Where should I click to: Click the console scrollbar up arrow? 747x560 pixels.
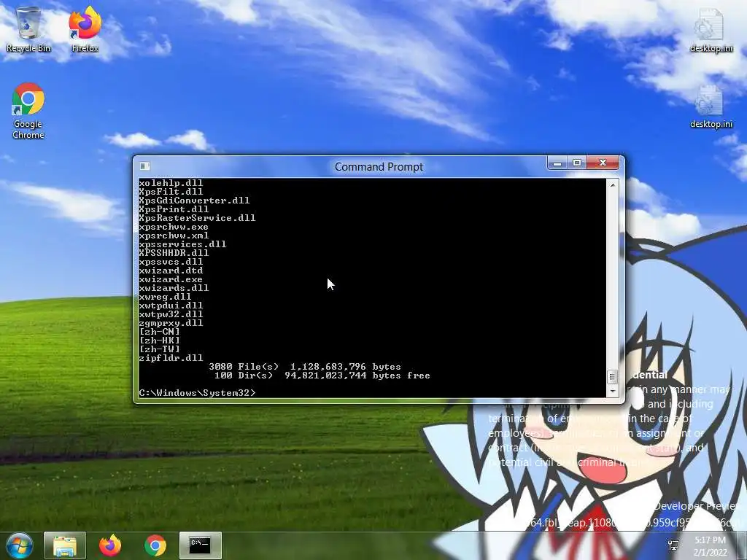tap(613, 184)
